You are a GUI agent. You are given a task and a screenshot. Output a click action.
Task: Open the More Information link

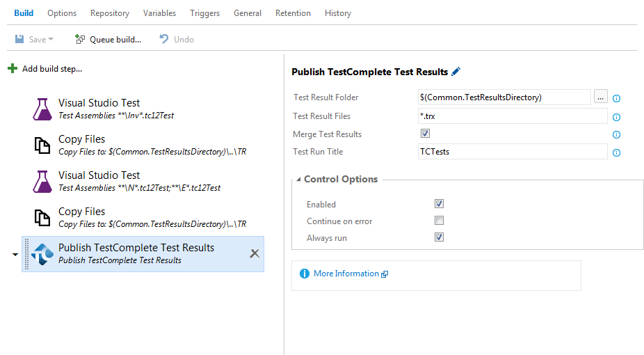point(346,274)
